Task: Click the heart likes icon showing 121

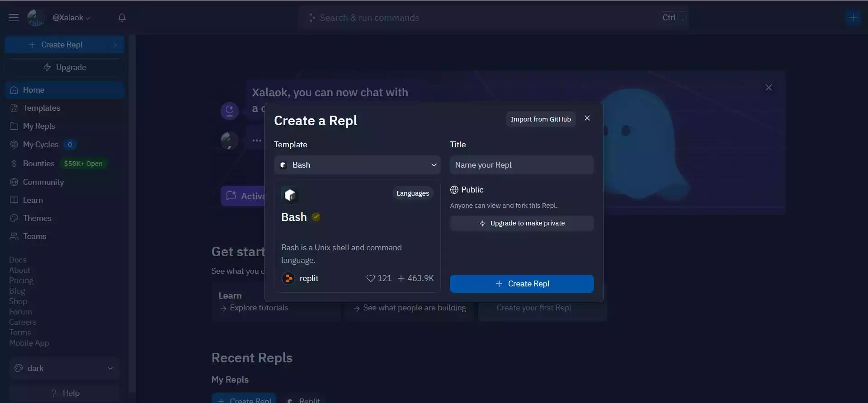Action: click(x=370, y=278)
